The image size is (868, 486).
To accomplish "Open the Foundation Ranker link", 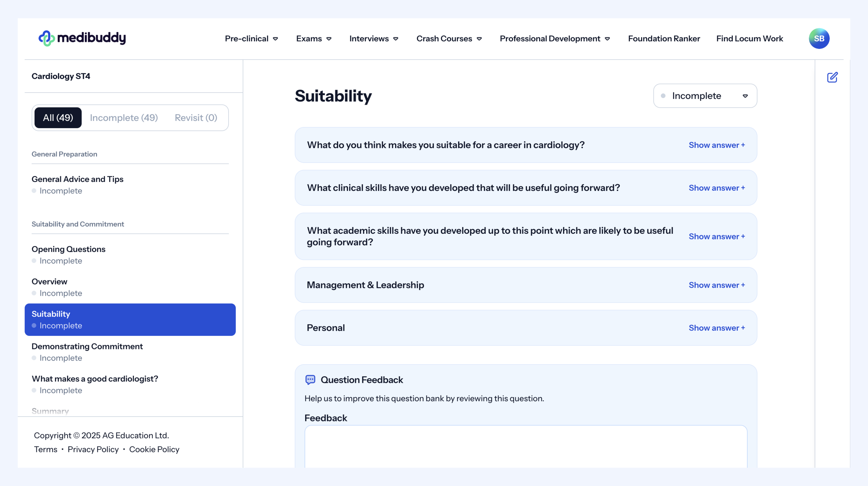I will (x=664, y=39).
